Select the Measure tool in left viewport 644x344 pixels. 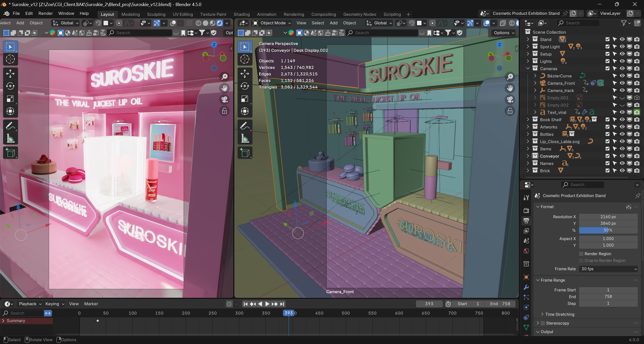(x=10, y=138)
